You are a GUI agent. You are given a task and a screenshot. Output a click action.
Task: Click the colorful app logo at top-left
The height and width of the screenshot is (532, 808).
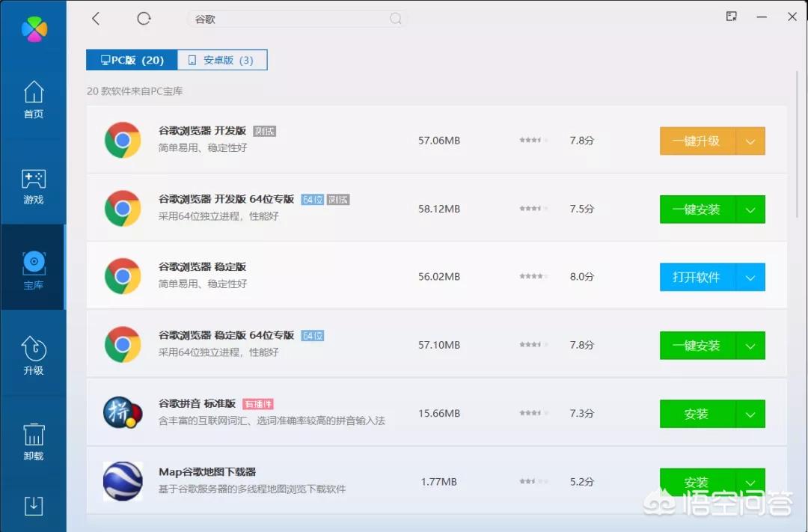34,28
